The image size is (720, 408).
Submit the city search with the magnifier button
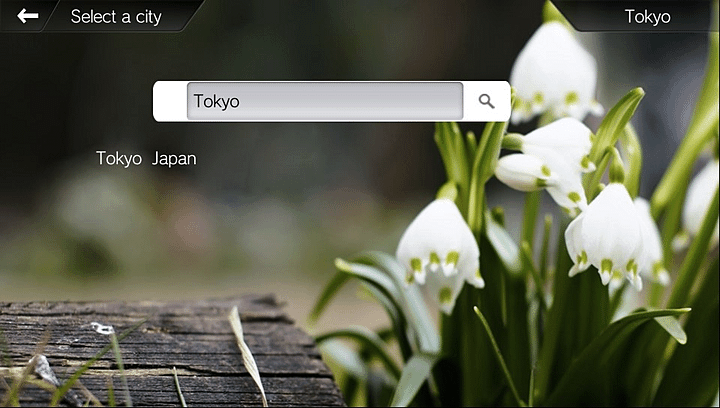click(x=487, y=101)
